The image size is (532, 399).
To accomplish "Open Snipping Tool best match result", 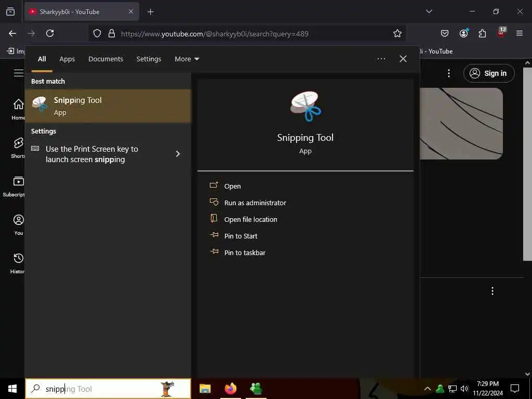I will click(108, 106).
